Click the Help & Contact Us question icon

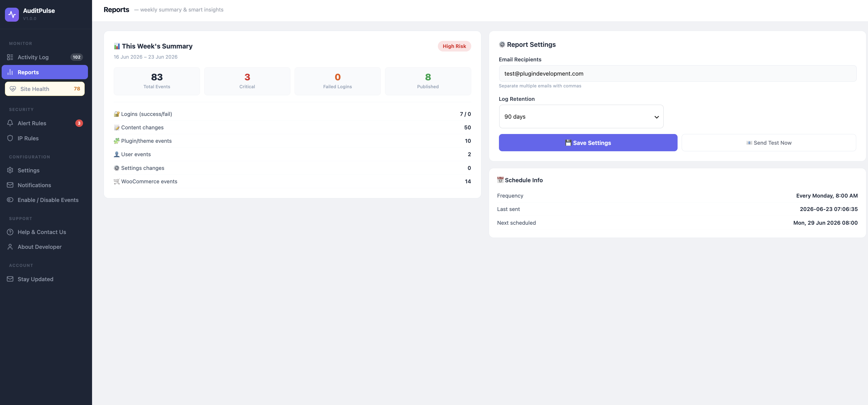(10, 232)
